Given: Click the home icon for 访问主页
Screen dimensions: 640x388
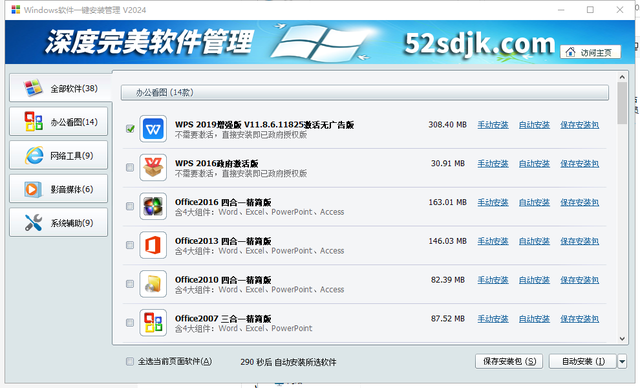Looking at the screenshot, I should [x=571, y=52].
